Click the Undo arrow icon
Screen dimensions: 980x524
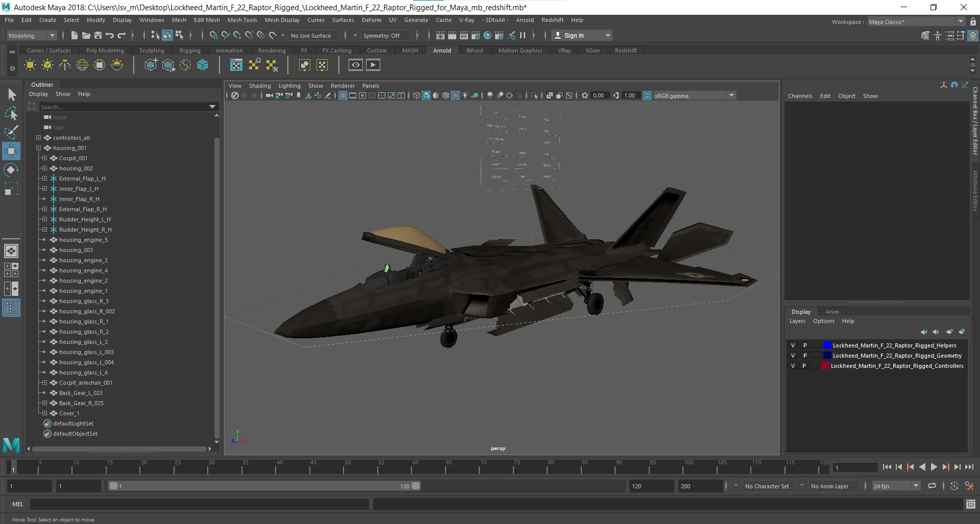pyautogui.click(x=109, y=35)
